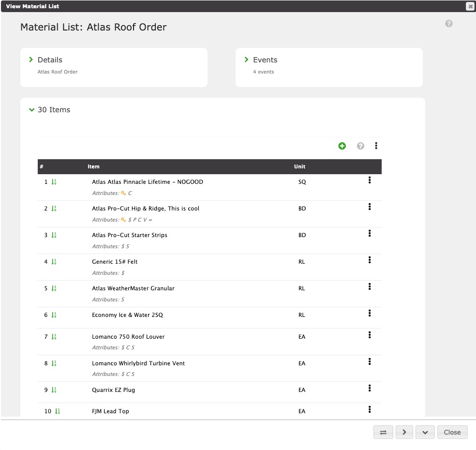Image resolution: width=476 pixels, height=450 pixels.
Task: Click the Item column header
Action: pyautogui.click(x=93, y=166)
